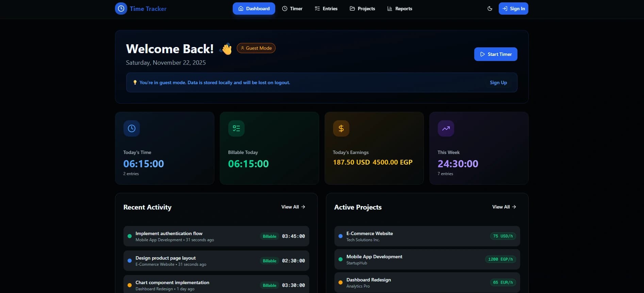Viewport: 644px width, 293px height.
Task: Open the Timer tab
Action: [292, 9]
